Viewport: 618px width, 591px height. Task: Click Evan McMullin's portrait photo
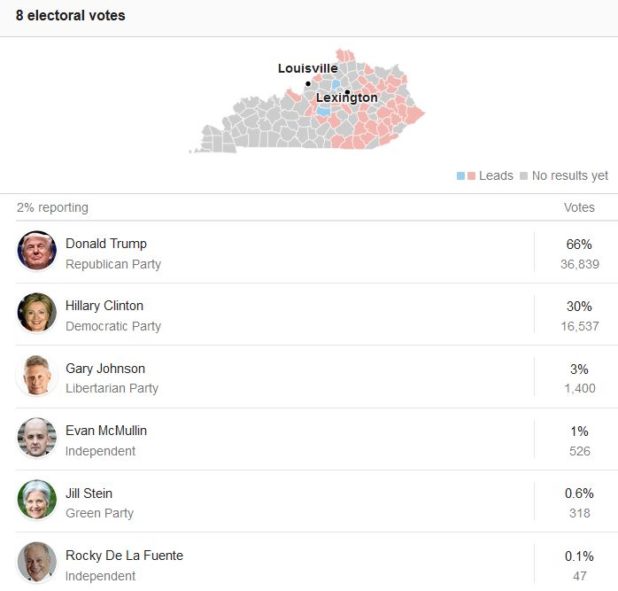(37, 437)
